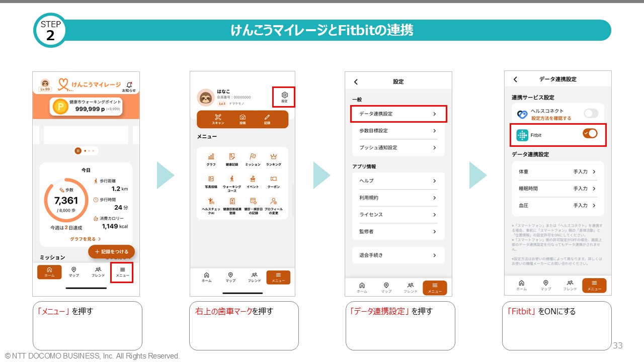The width and height of the screenshot is (644, 362).
Task: Select the クーポン icon in the menu grid
Action: click(273, 181)
